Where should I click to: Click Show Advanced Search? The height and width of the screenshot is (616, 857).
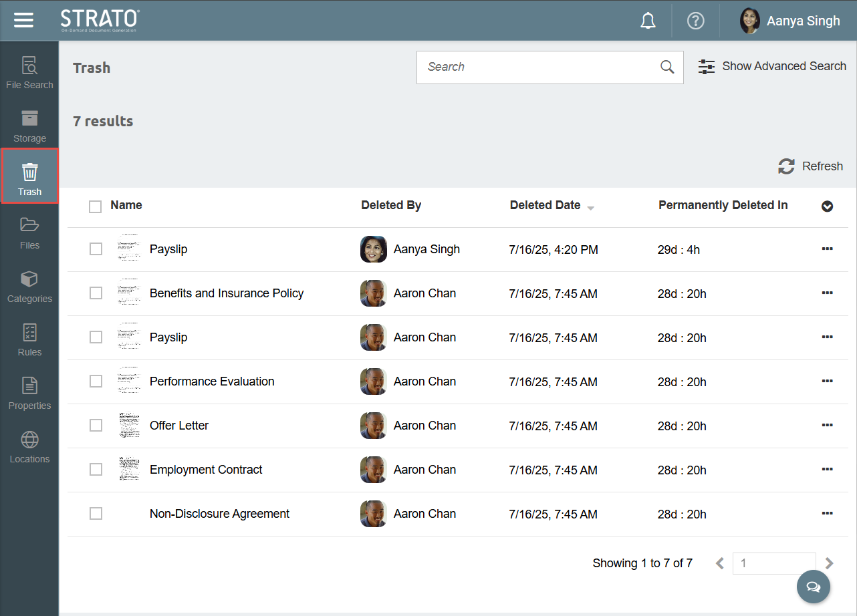click(772, 67)
